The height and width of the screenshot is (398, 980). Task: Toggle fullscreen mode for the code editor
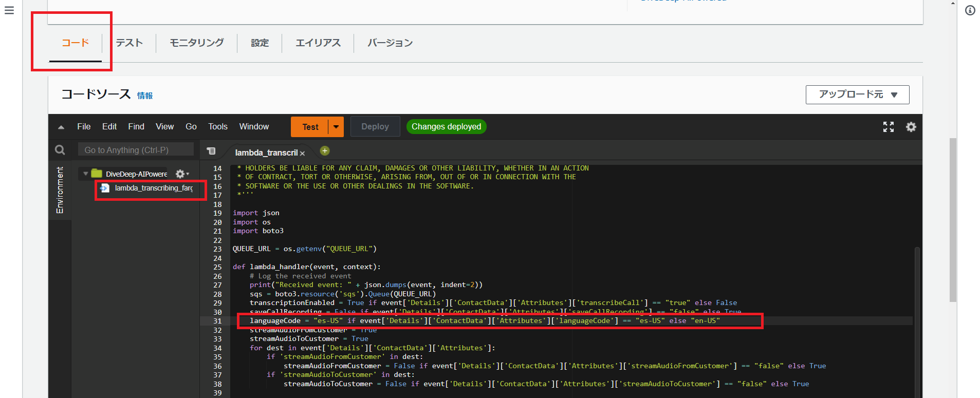click(x=889, y=127)
